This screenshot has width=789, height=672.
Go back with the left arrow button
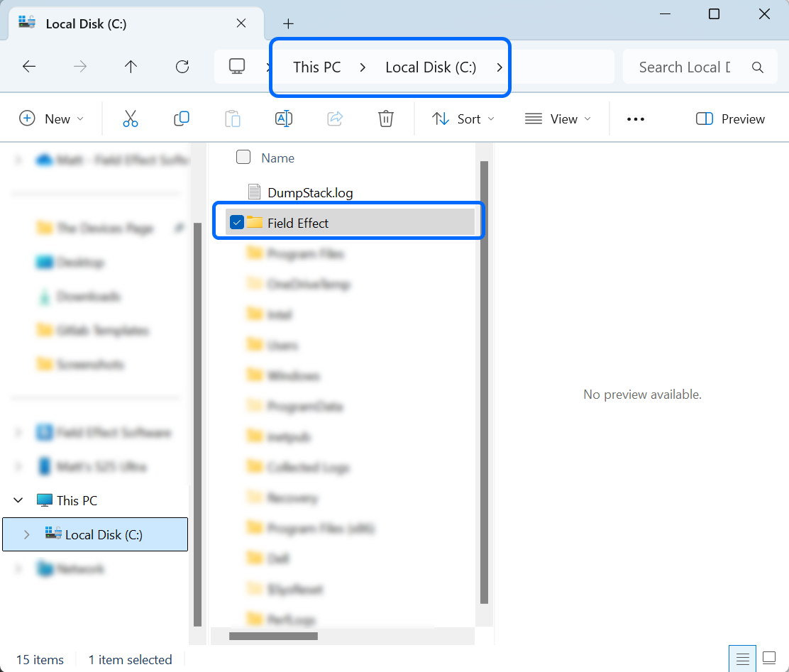coord(29,67)
